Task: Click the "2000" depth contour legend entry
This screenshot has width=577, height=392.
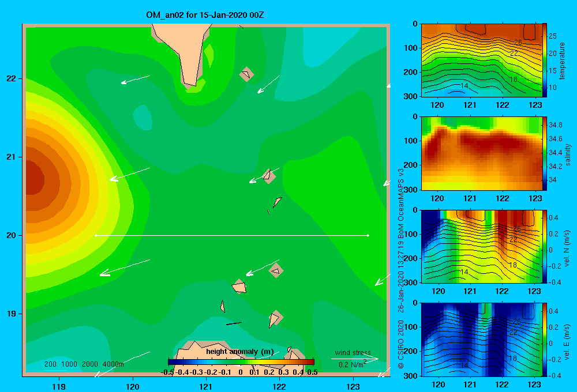Action: [x=90, y=364]
